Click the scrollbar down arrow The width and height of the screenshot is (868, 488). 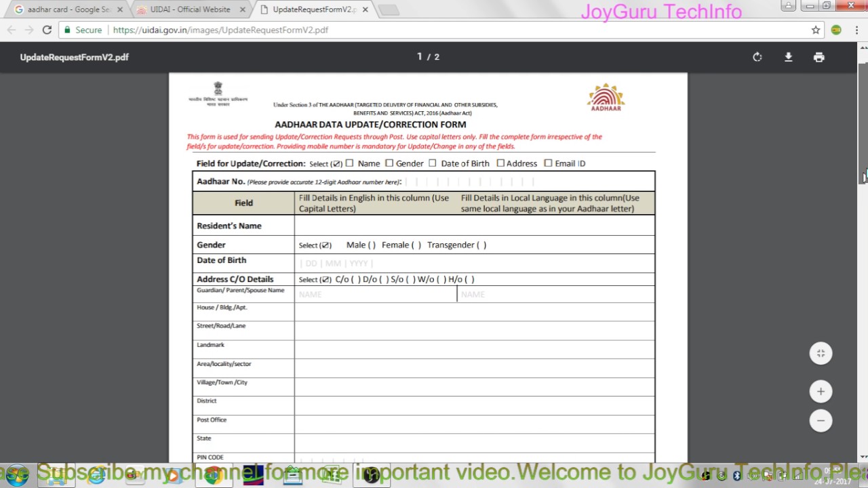coord(863,457)
